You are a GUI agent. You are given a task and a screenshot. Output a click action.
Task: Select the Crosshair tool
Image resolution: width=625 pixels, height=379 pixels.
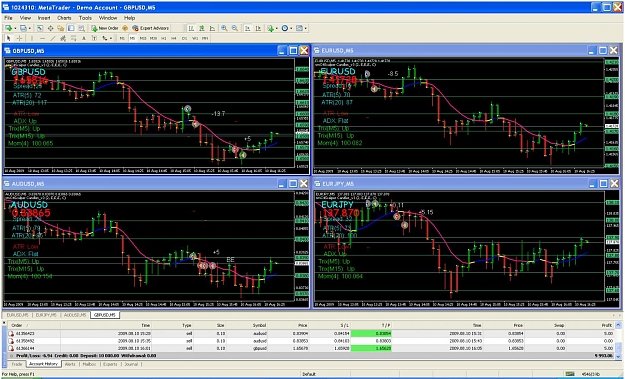click(19, 38)
